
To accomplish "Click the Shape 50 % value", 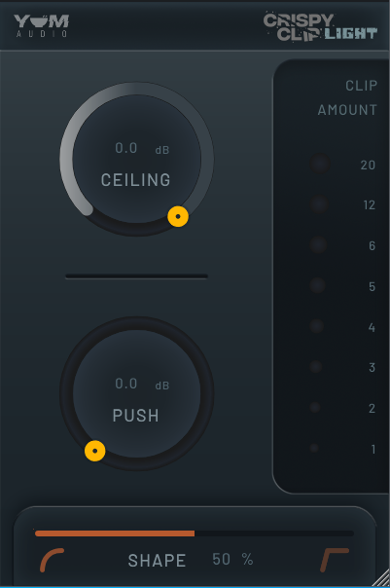I will pos(232,560).
